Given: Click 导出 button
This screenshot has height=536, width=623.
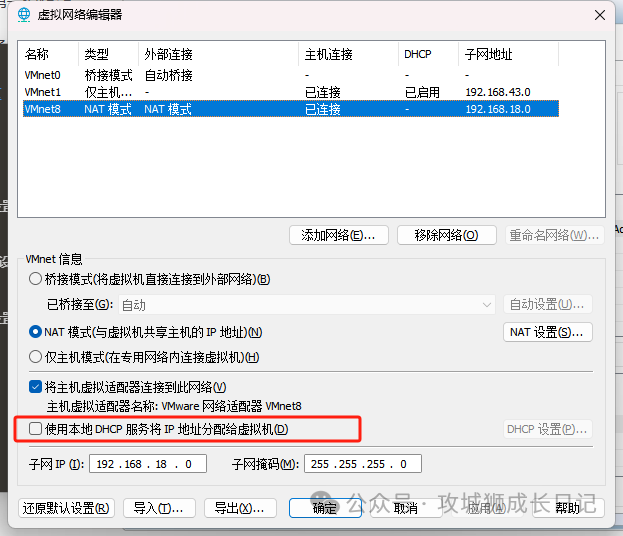Looking at the screenshot, I should [x=240, y=508].
